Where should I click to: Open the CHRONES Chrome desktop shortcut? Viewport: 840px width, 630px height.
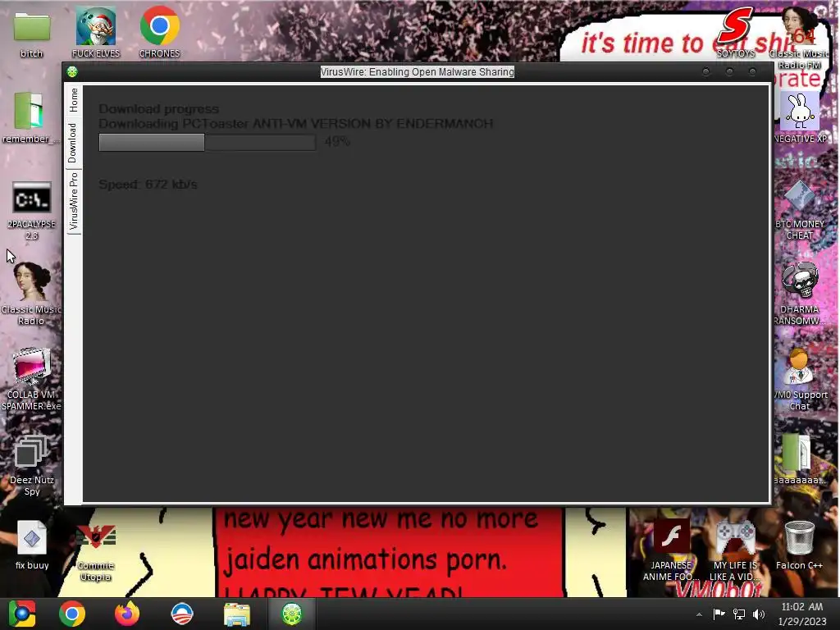click(160, 34)
